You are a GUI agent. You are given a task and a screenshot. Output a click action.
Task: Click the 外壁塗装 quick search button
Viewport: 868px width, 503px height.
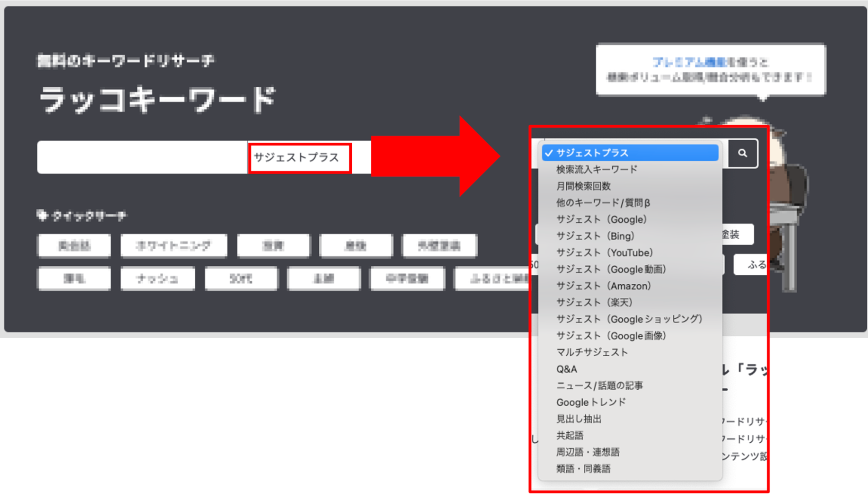pos(439,246)
